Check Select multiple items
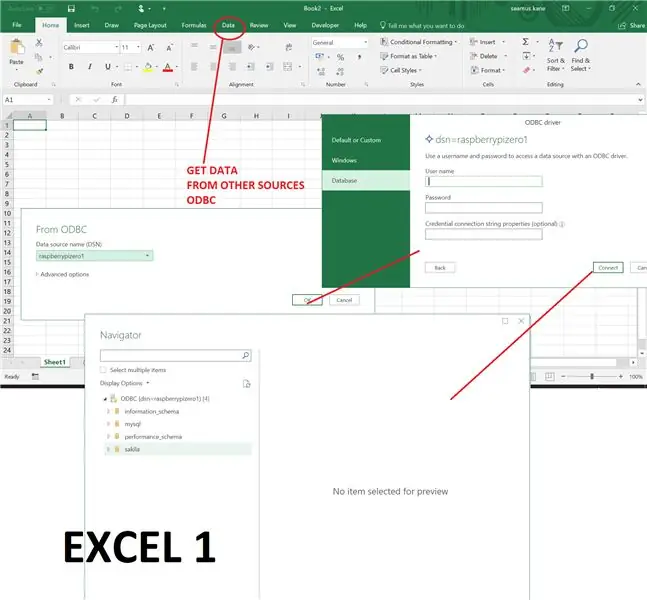This screenshot has height=600, width=647. (103, 370)
